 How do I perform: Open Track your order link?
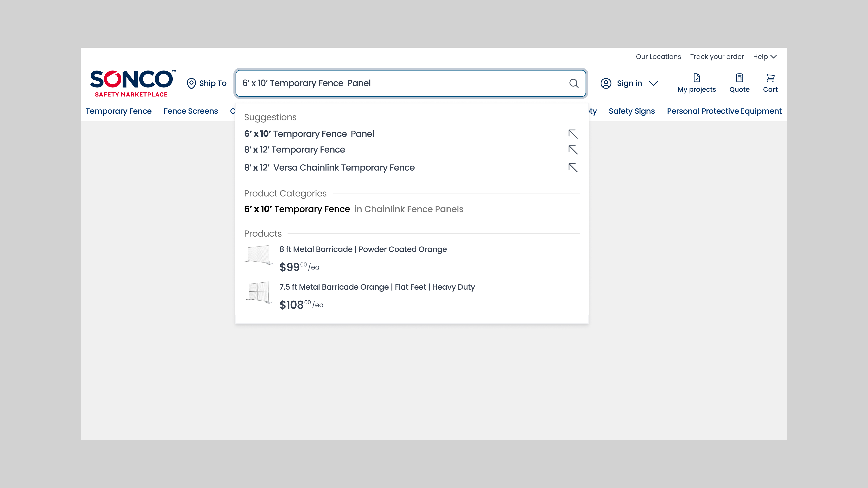point(717,56)
